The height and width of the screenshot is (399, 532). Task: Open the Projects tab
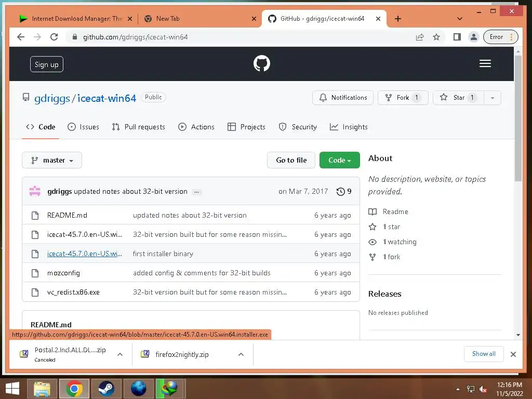246,127
